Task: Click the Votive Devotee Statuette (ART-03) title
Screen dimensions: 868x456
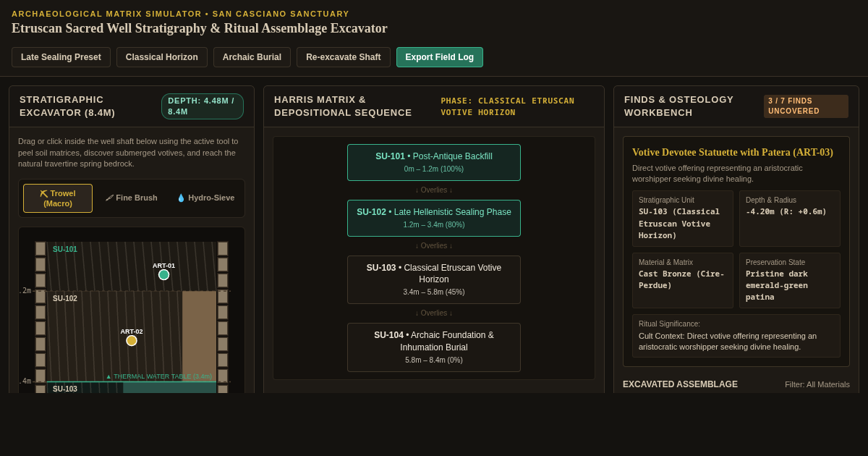Action: [733, 153]
